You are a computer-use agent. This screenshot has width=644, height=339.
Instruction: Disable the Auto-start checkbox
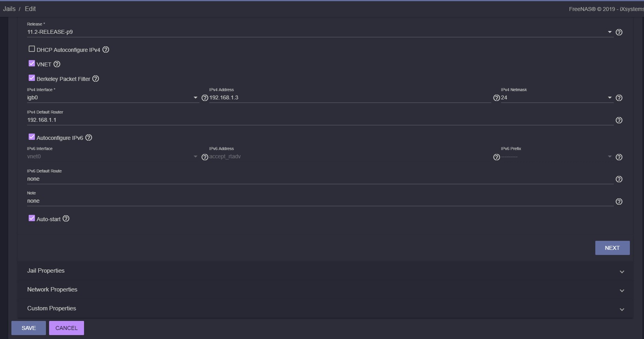32,218
